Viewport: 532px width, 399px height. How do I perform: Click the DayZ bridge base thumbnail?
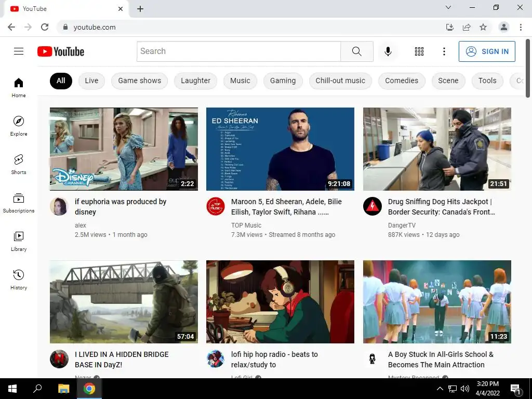tap(124, 302)
